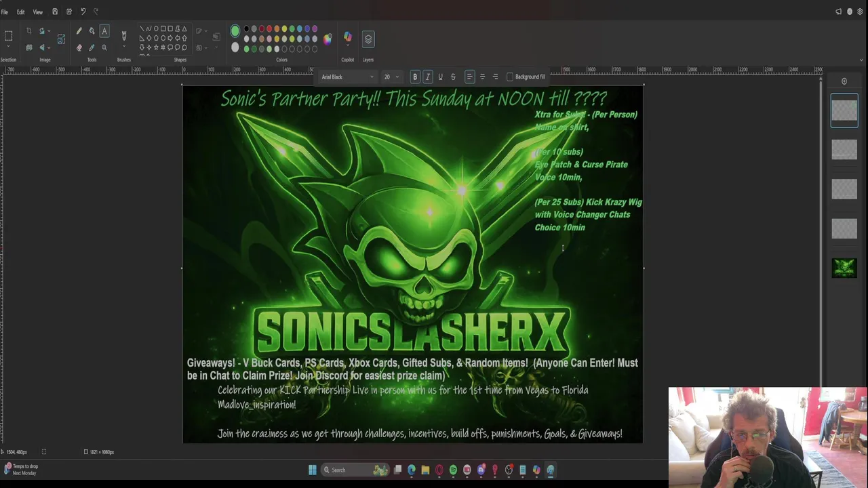The width and height of the screenshot is (868, 488).
Task: Open Microsoft Edge from taskbar
Action: 412,470
